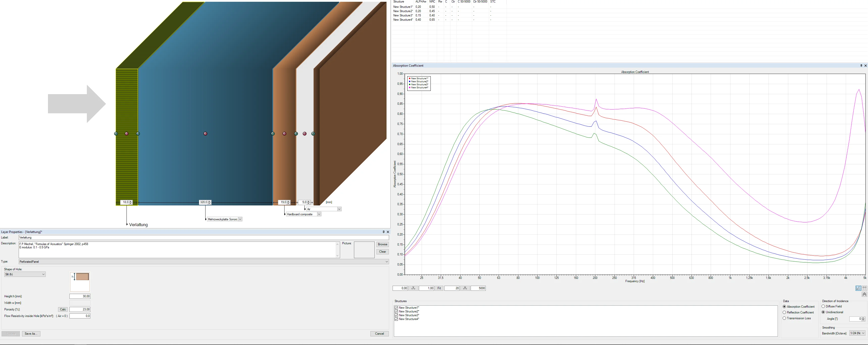Image resolution: width=868 pixels, height=345 pixels.
Task: Click the Height h input field
Action: 80,297
